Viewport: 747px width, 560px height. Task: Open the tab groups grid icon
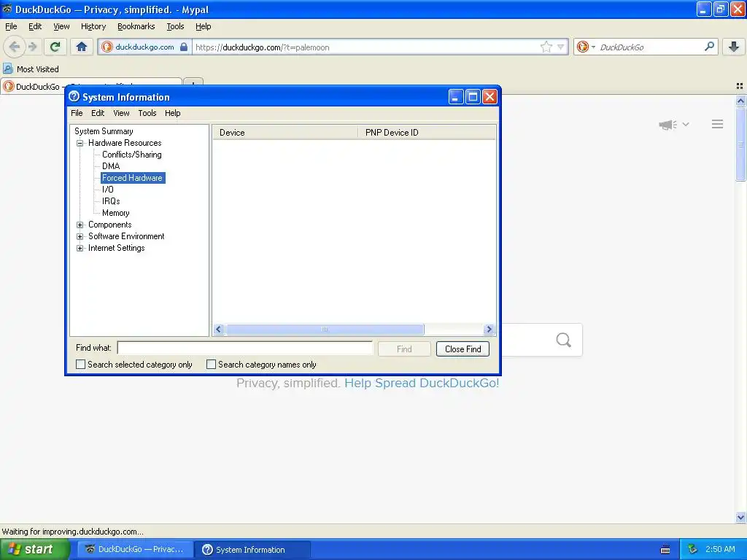740,86
